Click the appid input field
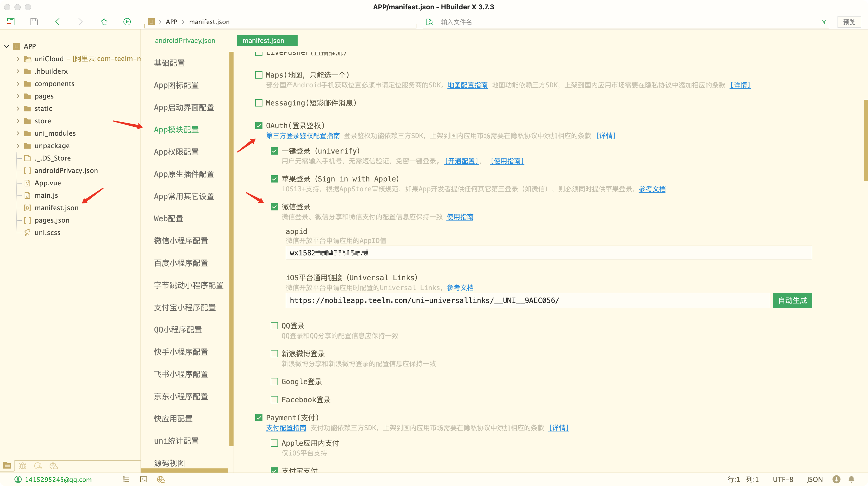 548,253
